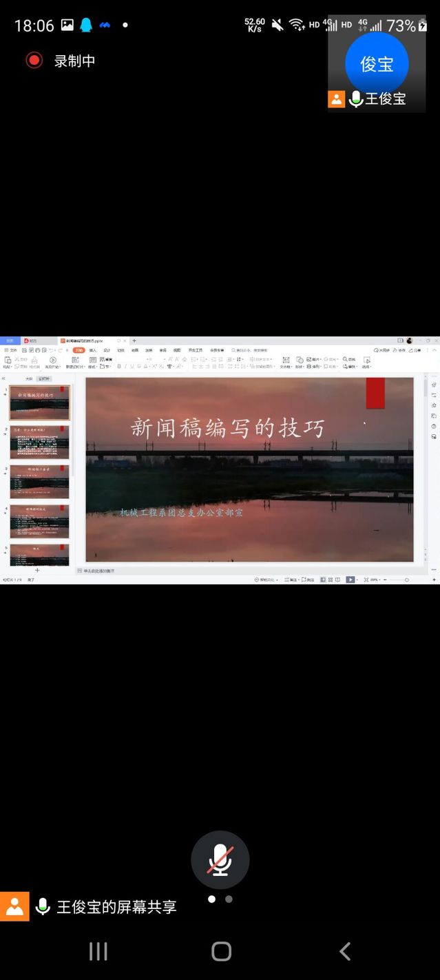Switch to the second page indicator dot
The width and height of the screenshot is (440, 980).
pos(229,899)
